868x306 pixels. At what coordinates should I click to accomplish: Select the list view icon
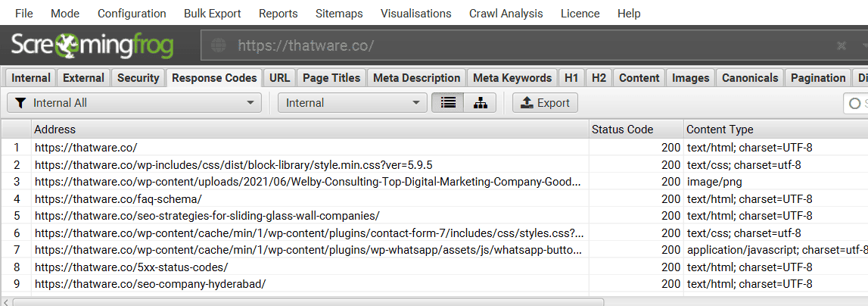point(448,103)
